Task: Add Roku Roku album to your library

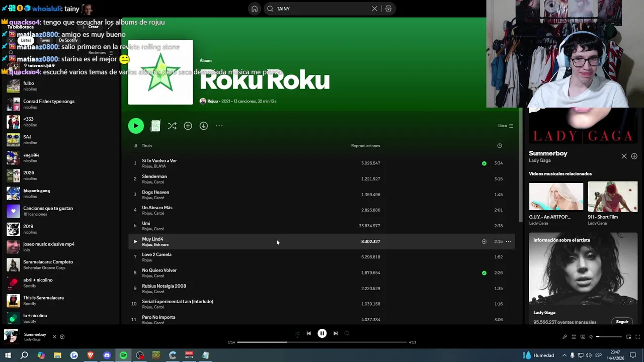Action: [x=188, y=126]
